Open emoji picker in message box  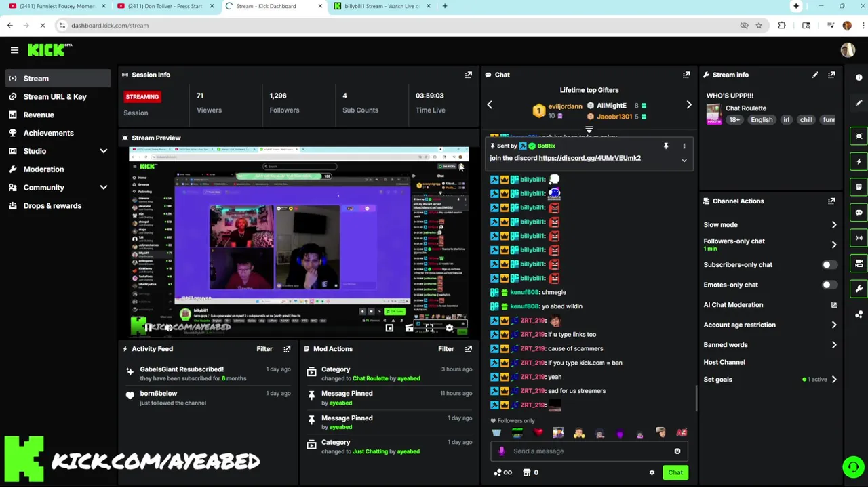pos(677,451)
